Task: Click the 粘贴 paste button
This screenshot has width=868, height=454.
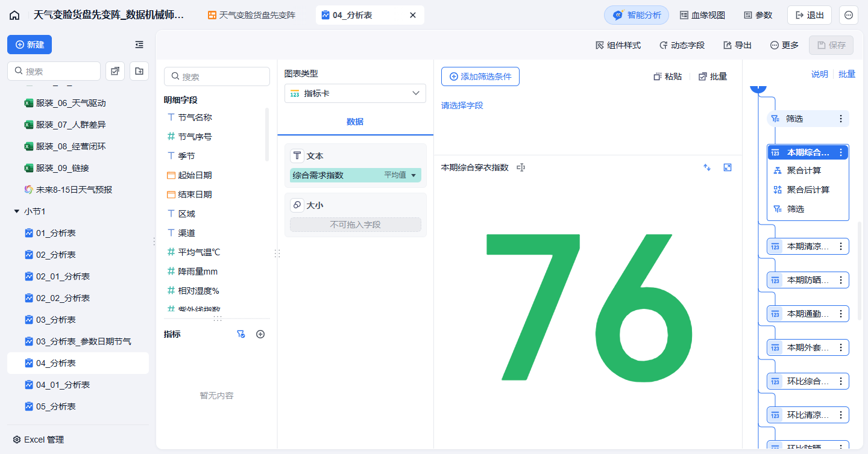Action: pyautogui.click(x=668, y=76)
